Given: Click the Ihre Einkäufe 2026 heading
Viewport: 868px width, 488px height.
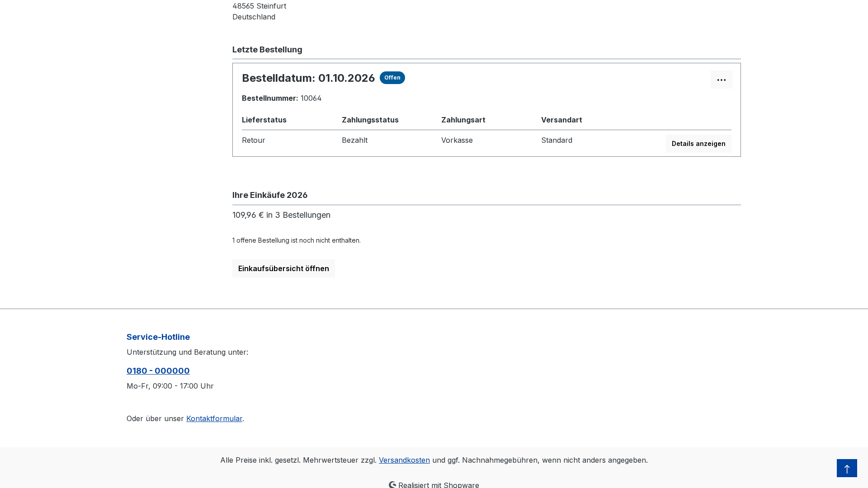Looking at the screenshot, I should pos(270,195).
